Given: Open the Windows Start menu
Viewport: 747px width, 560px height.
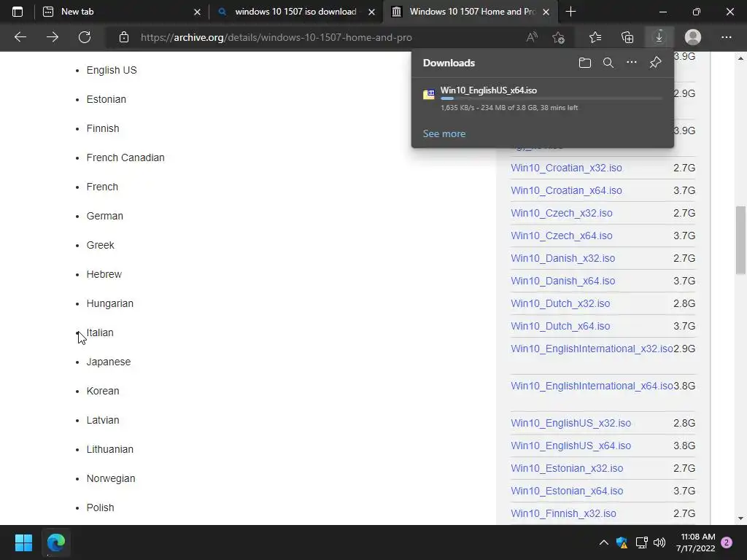Looking at the screenshot, I should [x=23, y=542].
